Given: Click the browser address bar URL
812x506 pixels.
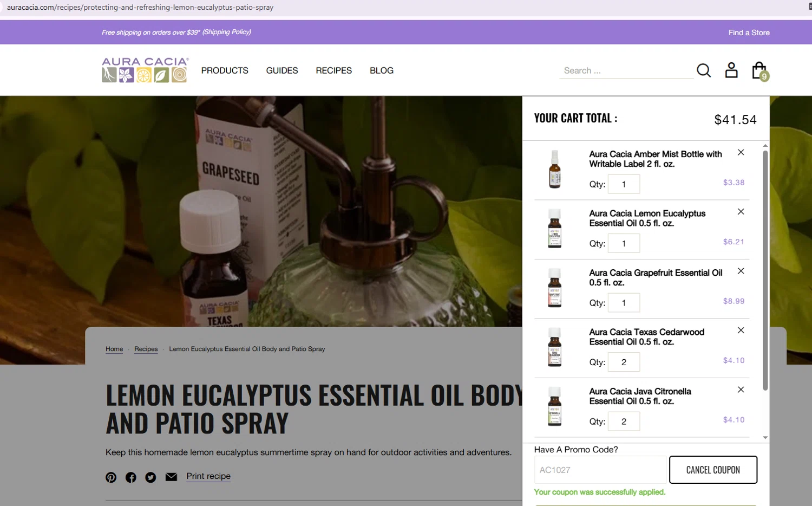Looking at the screenshot, I should pos(140,8).
